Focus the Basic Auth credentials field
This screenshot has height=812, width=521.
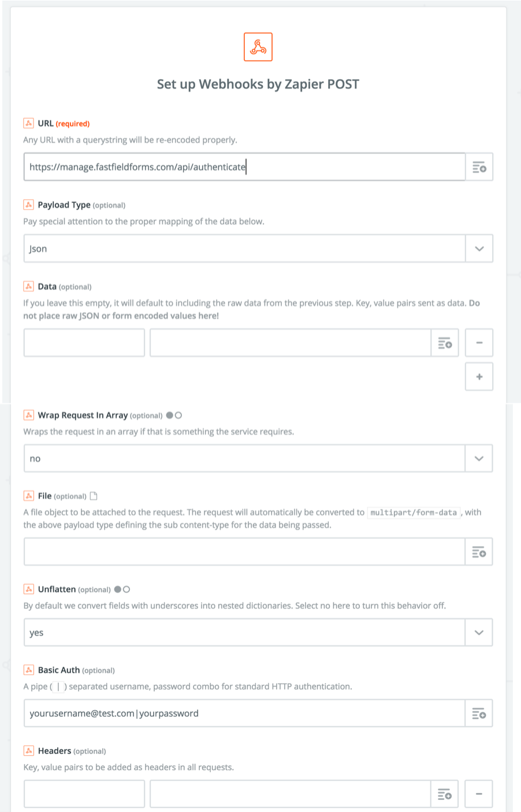click(244, 714)
